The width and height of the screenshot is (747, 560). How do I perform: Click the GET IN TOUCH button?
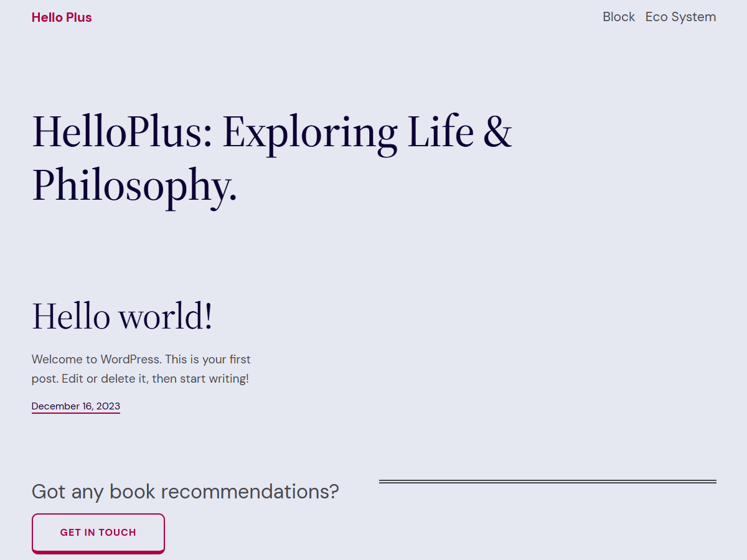(98, 533)
